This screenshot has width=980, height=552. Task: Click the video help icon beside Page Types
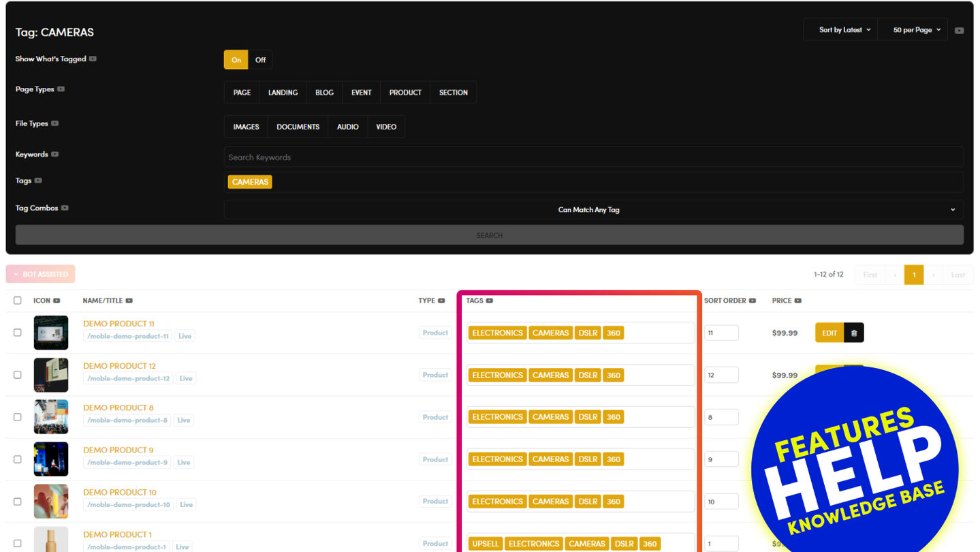[x=61, y=89]
